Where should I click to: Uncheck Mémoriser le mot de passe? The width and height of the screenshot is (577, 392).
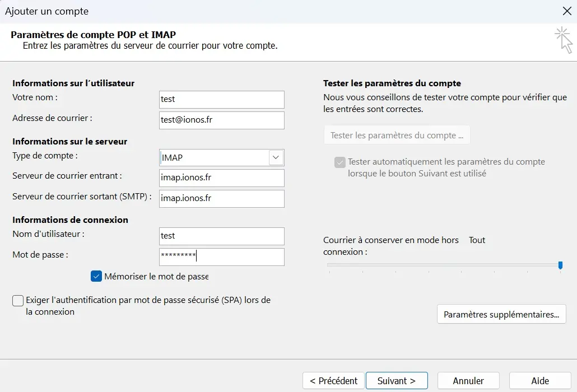[96, 276]
